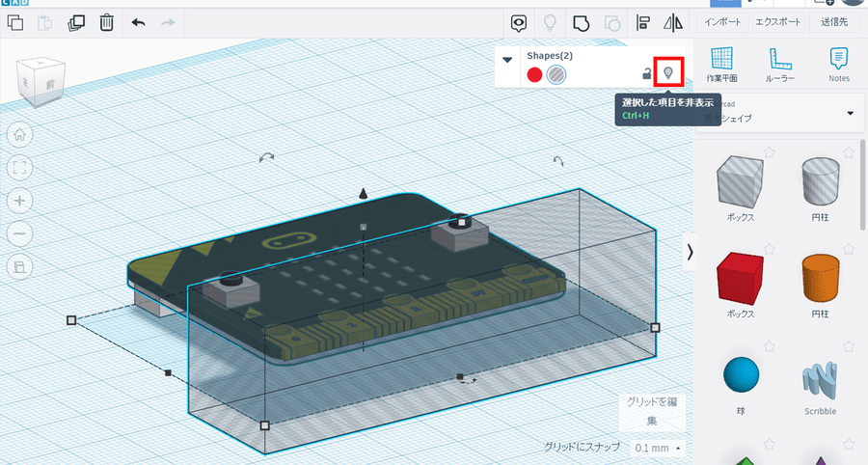
Task: Pick the blue sphere shape
Action: (x=741, y=374)
